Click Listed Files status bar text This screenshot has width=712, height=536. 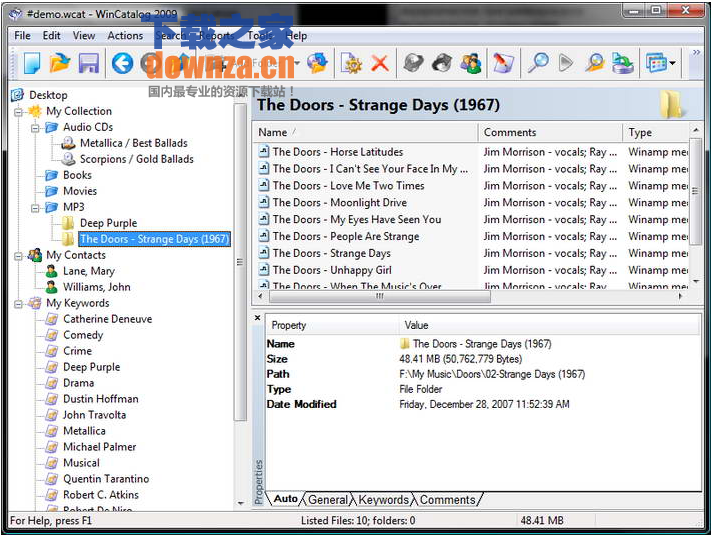point(358,521)
